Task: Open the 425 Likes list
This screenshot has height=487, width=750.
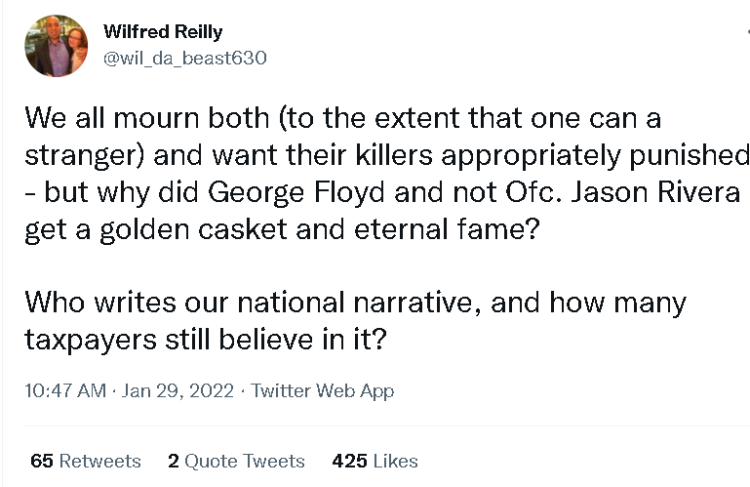Action: pyautogui.click(x=374, y=461)
